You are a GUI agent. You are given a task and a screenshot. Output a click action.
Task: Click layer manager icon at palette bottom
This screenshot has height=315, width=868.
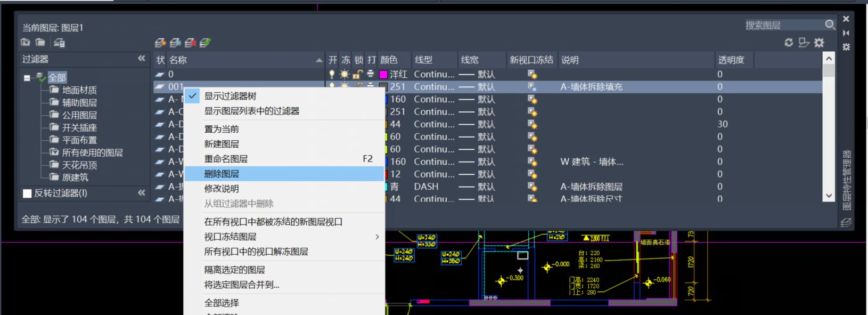point(846,223)
